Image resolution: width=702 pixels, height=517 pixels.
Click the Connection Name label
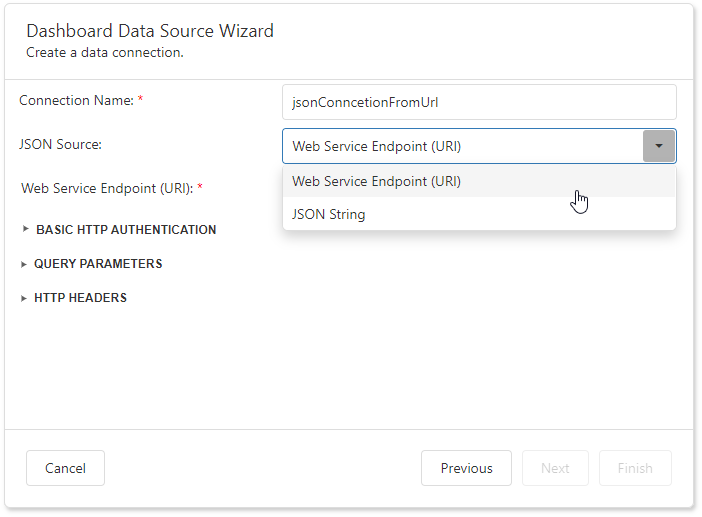coord(76,101)
